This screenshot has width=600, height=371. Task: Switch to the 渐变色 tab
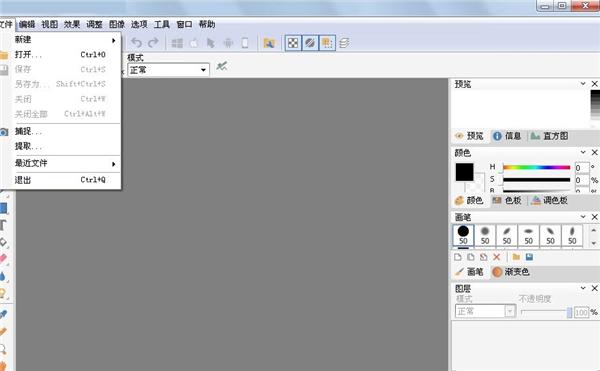tap(511, 272)
